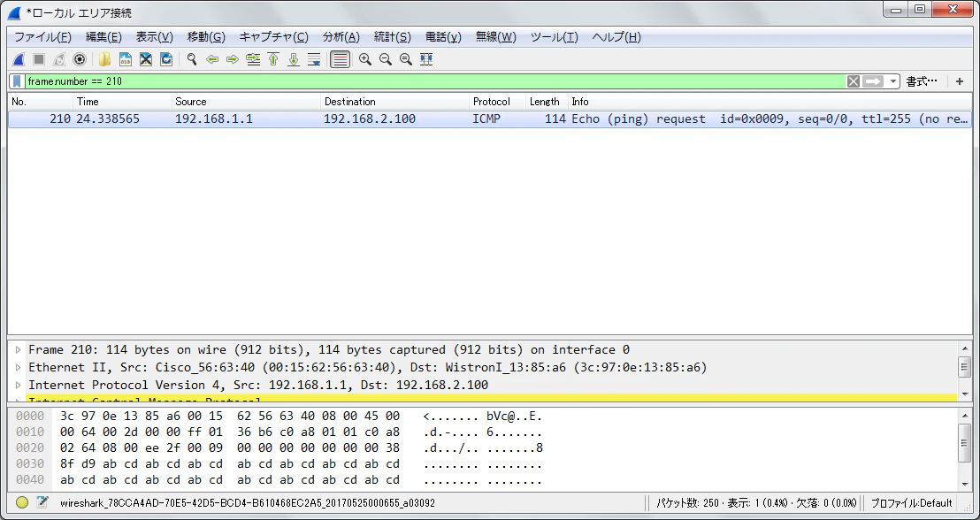Screen dimensions: 980x520
Task: Open the 電話(y) menu
Action: tap(443, 37)
